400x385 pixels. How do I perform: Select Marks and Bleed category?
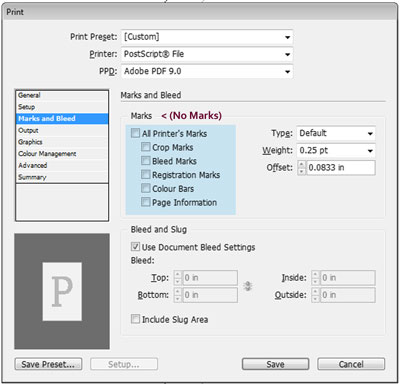(62, 119)
